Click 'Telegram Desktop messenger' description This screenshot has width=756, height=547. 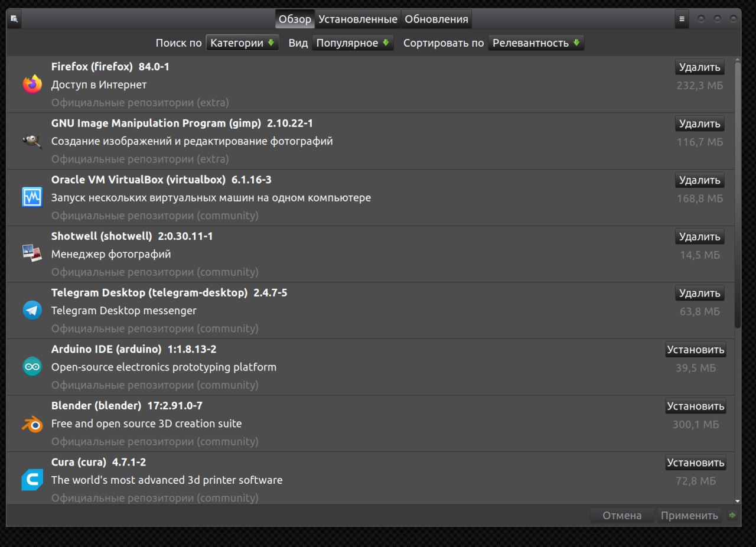[x=124, y=310]
